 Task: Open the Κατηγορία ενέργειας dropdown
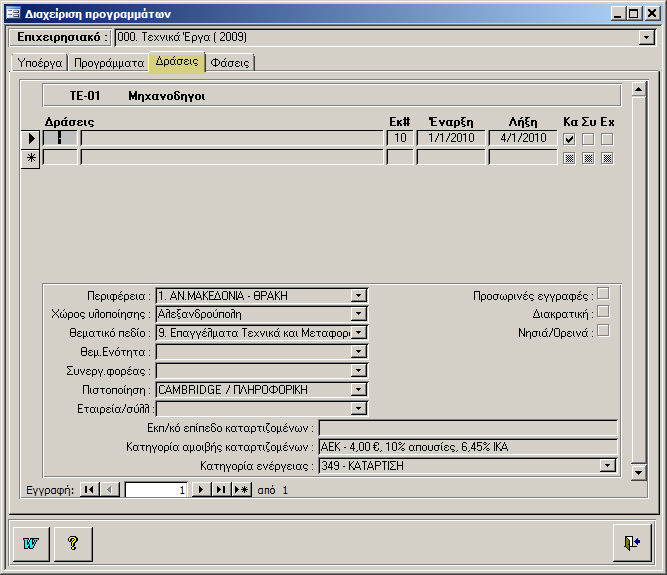pos(607,466)
